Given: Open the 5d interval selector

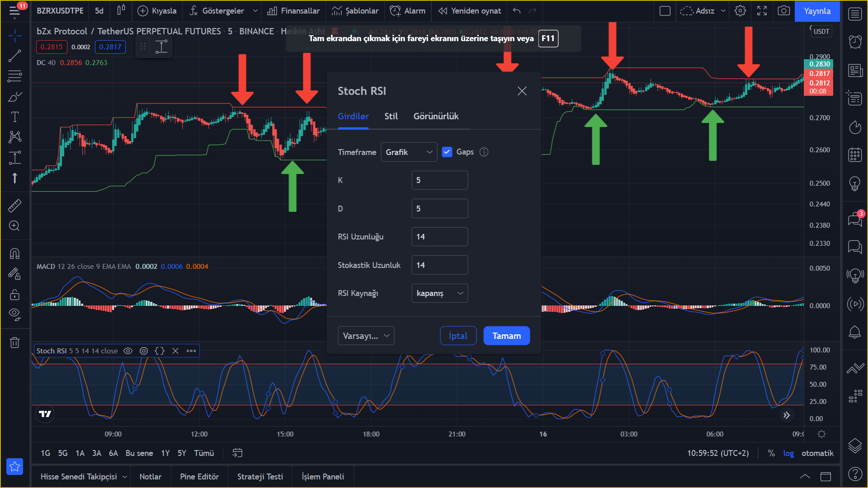Looking at the screenshot, I should (x=99, y=11).
